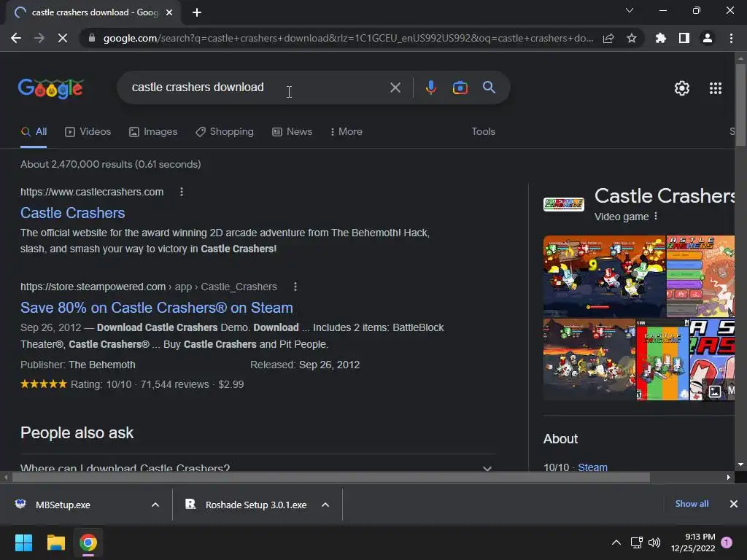Show all downloads
The height and width of the screenshot is (560, 747).
pos(692,504)
